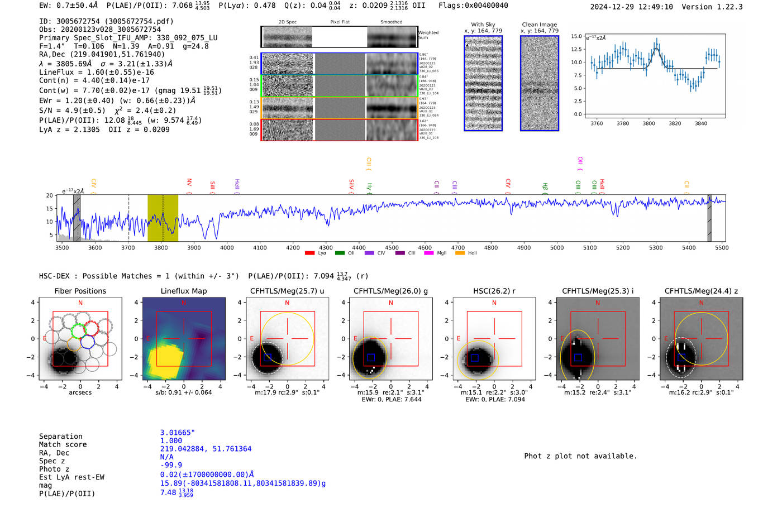This screenshot has height=532, width=782.
Task: Click the EWr: 0, PLAE: 7.644 caption
Action: tap(392, 400)
